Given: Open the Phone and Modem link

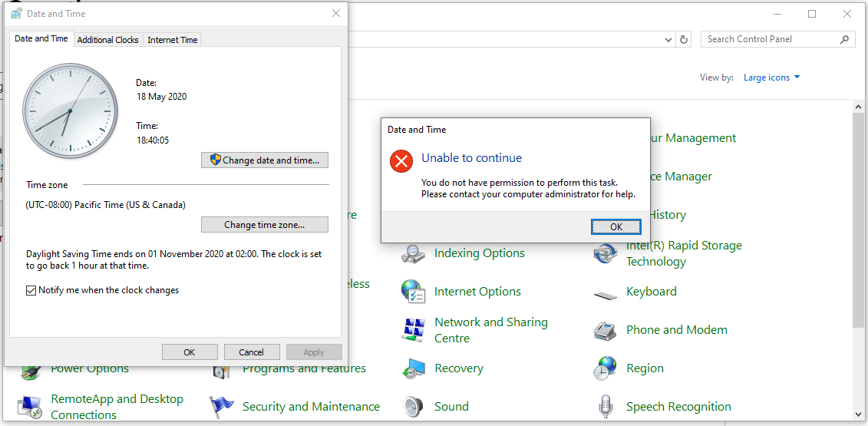Looking at the screenshot, I should click(677, 330).
